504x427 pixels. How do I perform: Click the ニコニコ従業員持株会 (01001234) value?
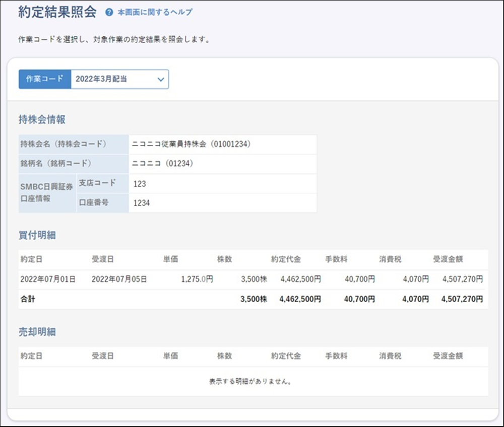click(191, 144)
